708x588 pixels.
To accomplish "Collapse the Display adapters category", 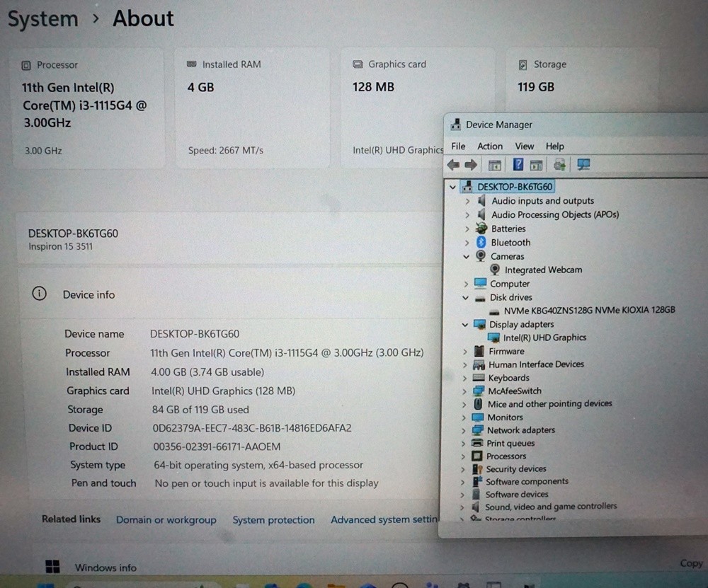I will [x=465, y=325].
